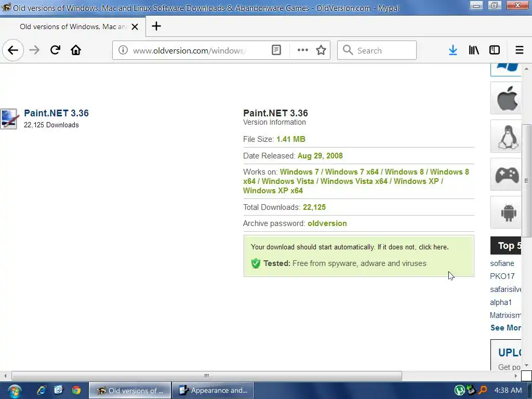Open user safarisilver profile link

tap(506, 289)
